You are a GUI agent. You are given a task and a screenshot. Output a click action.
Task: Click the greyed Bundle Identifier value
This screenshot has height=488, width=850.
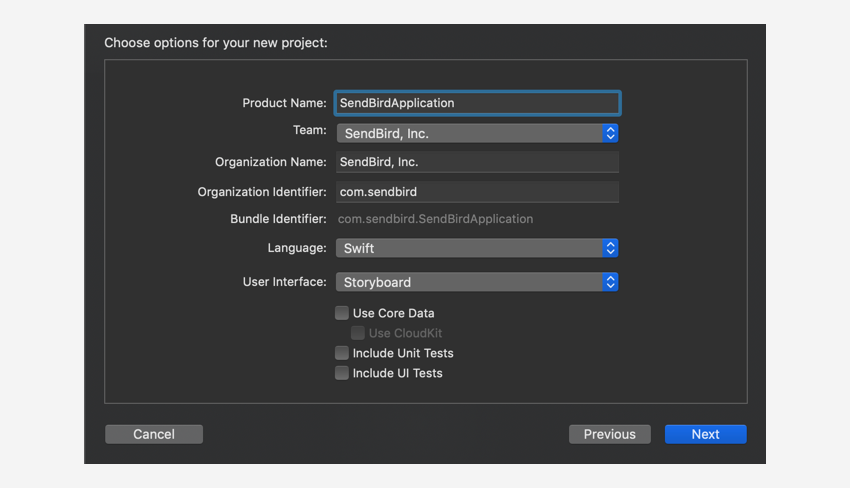(436, 219)
